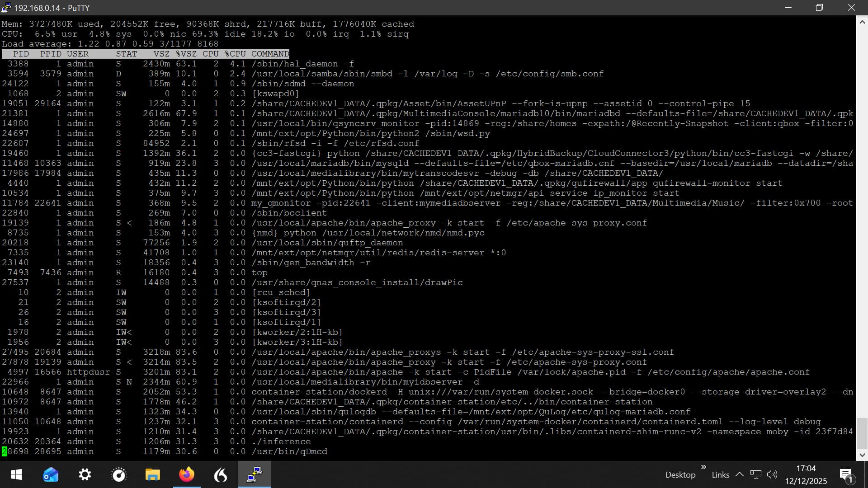Open the notification center icon

click(846, 474)
